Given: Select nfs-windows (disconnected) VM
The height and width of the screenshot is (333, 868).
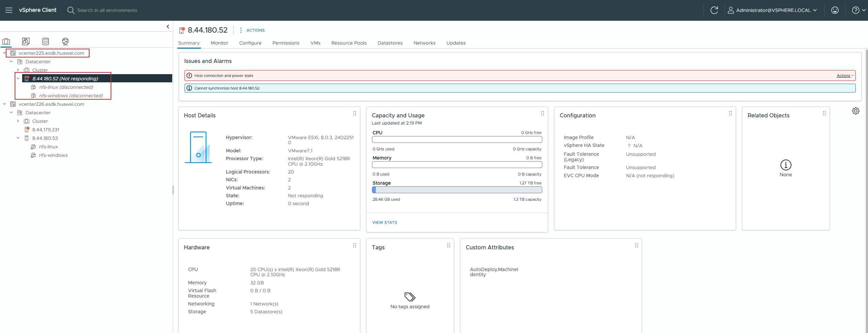Looking at the screenshot, I should click(71, 96).
